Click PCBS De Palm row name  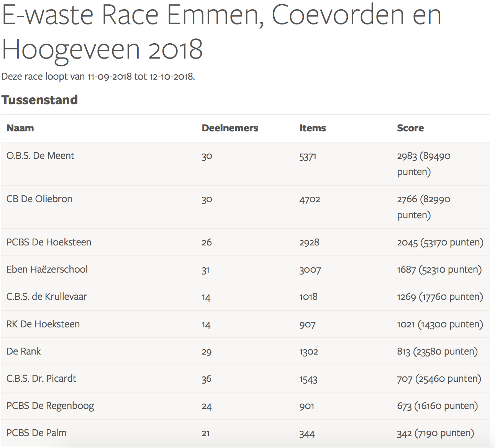click(x=36, y=433)
